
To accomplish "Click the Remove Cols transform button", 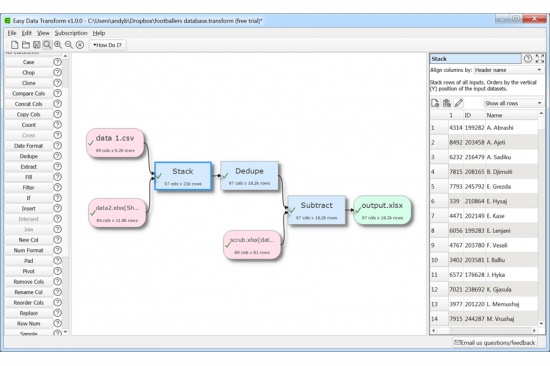I will click(x=29, y=282).
